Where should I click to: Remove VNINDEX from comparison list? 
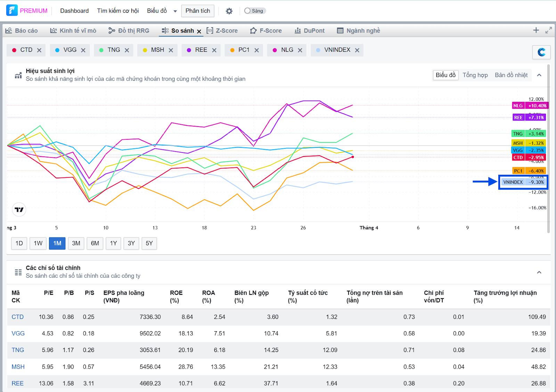[x=357, y=50]
